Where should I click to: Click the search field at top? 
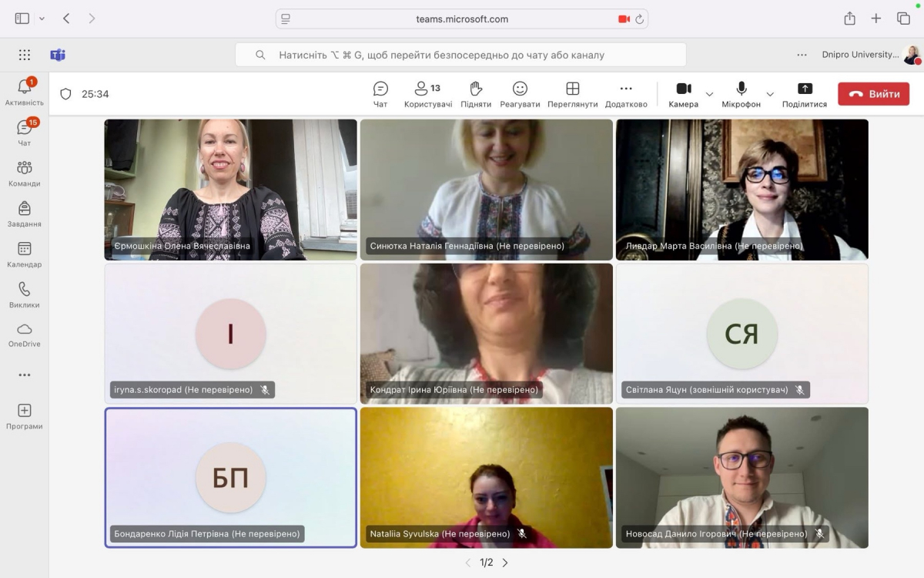(460, 55)
